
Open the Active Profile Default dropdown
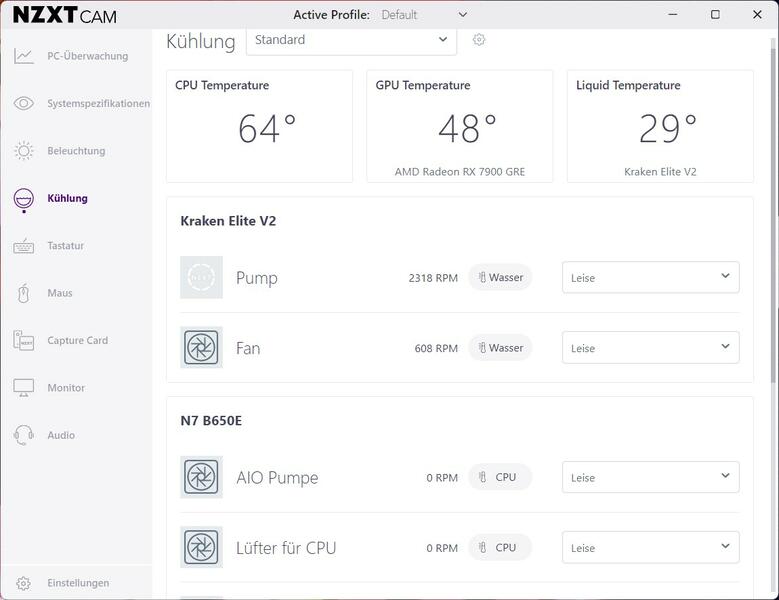[424, 15]
